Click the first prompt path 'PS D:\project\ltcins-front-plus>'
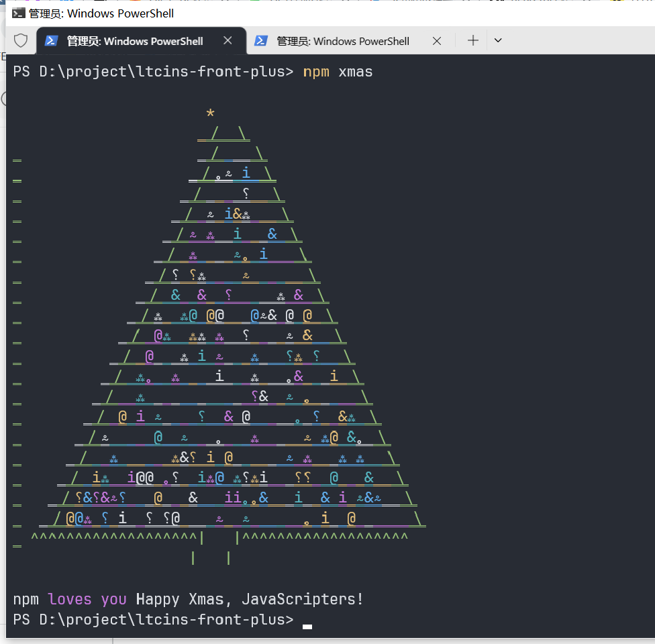The height and width of the screenshot is (644, 655). click(x=153, y=71)
